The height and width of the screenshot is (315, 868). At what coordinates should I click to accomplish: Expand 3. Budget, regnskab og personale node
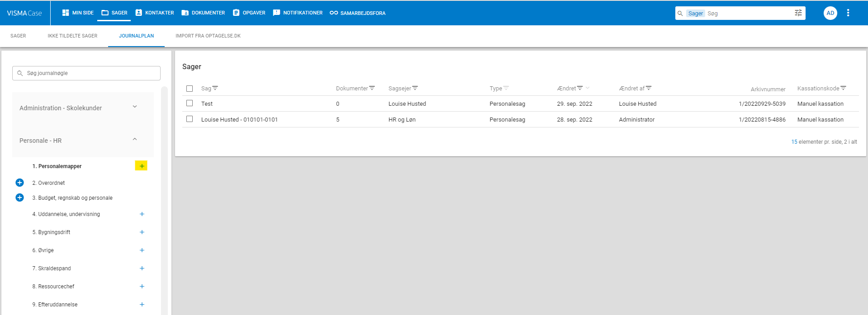tap(19, 197)
